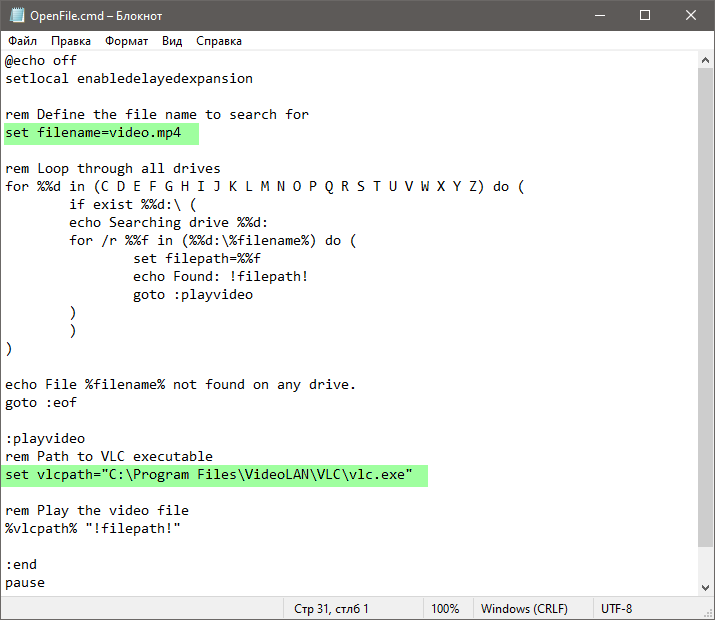Click the scroll up arrow
Screen dimensions: 715x620
point(705,60)
